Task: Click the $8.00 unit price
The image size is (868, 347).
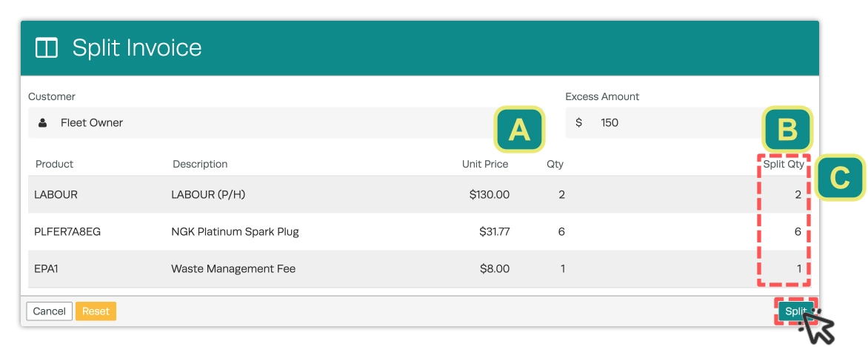Action: pyautogui.click(x=494, y=269)
